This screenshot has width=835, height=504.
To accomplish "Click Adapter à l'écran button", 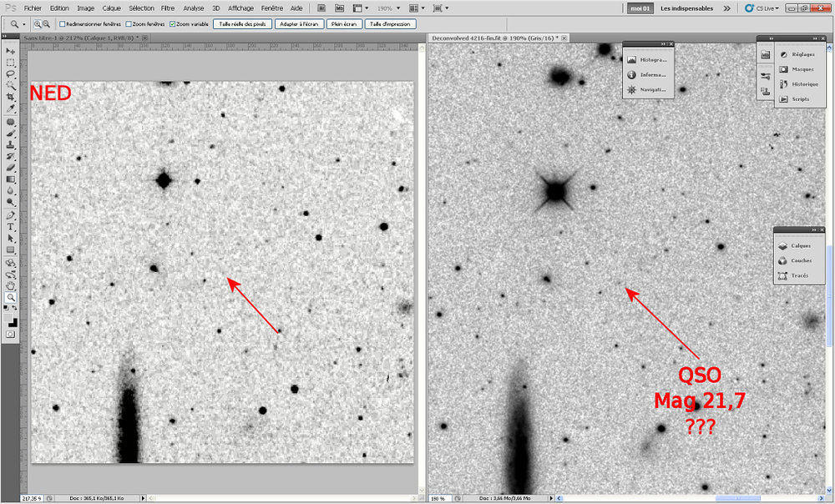I will (299, 24).
